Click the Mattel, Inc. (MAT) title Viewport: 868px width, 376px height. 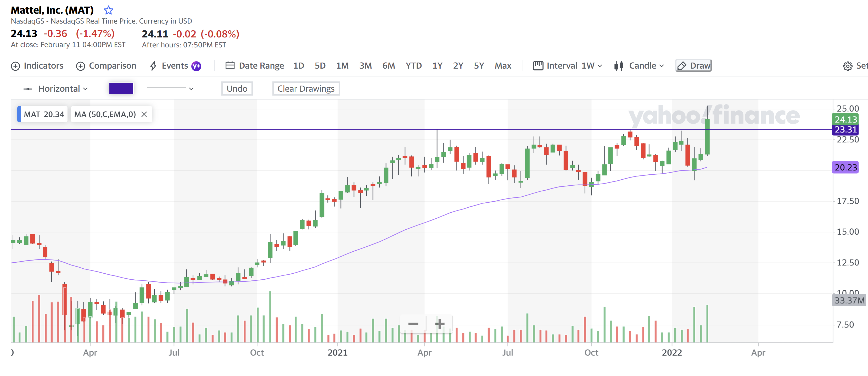52,10
